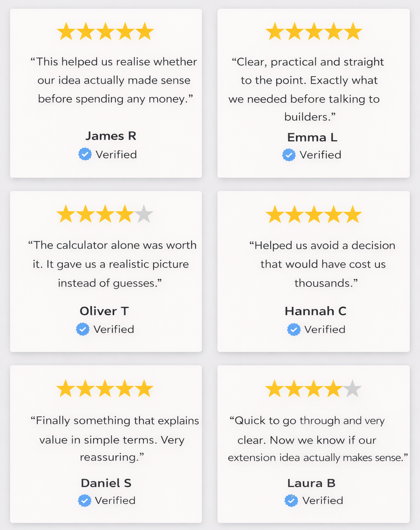Click the fifth gold star in Emma L's rating

[353, 32]
